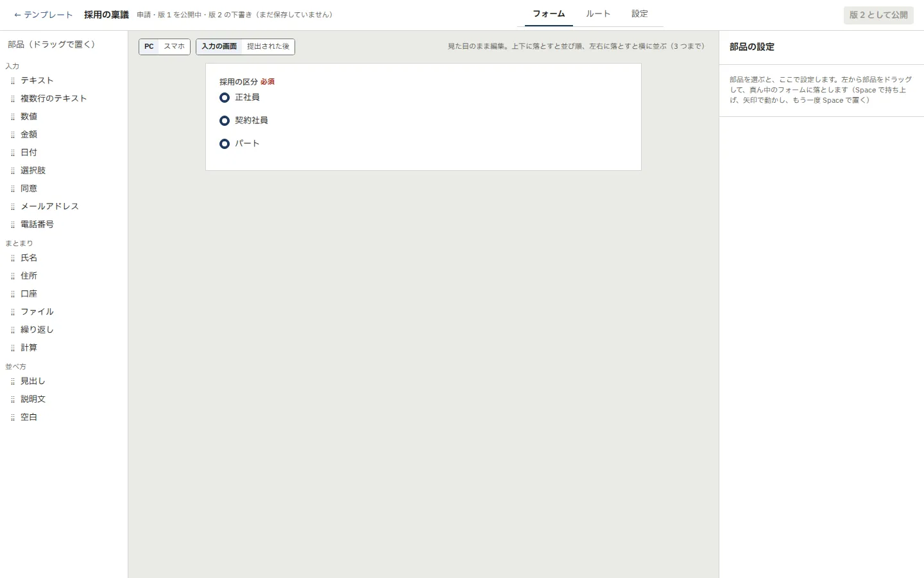Click the drag handle beside 住所
Image resolution: width=924 pixels, height=578 pixels.
13,276
